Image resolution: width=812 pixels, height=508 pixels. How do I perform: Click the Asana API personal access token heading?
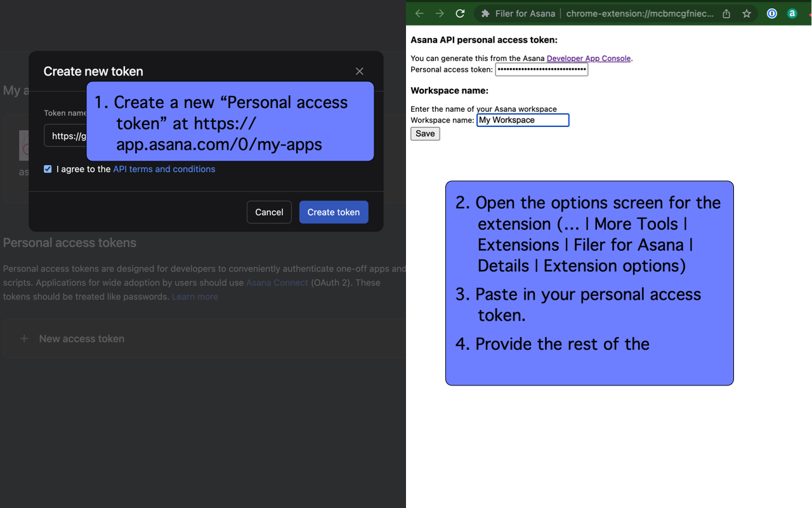(484, 40)
